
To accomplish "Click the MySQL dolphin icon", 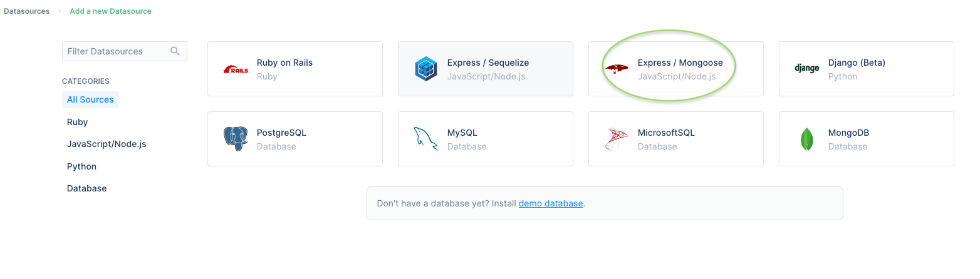I will [x=426, y=139].
